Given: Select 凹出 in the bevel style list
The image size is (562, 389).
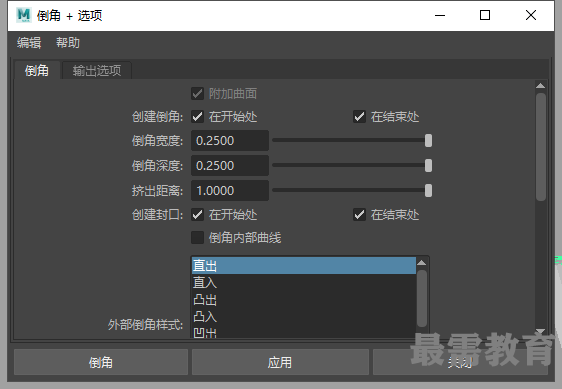Looking at the screenshot, I should click(304, 332).
